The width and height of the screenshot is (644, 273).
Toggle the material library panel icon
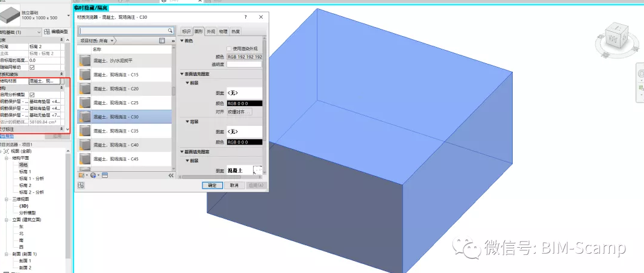click(105, 175)
